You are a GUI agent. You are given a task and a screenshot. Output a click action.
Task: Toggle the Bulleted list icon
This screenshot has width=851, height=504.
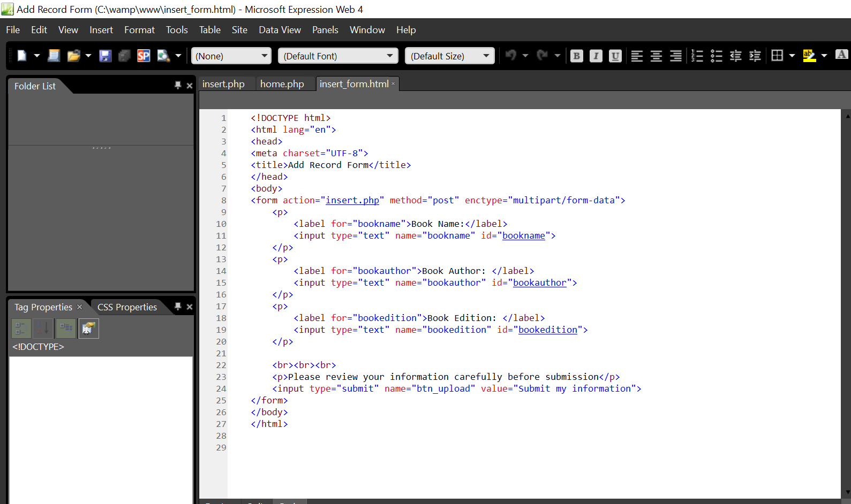click(x=717, y=56)
